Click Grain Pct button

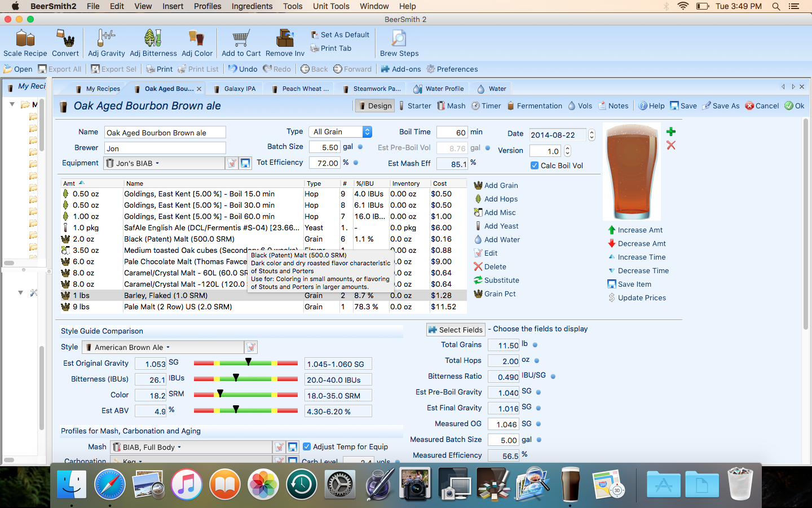coord(495,294)
